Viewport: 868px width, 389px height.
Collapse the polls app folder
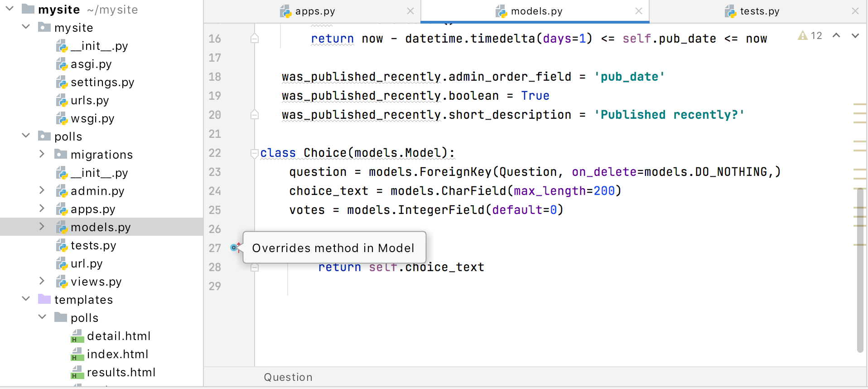pos(26,136)
